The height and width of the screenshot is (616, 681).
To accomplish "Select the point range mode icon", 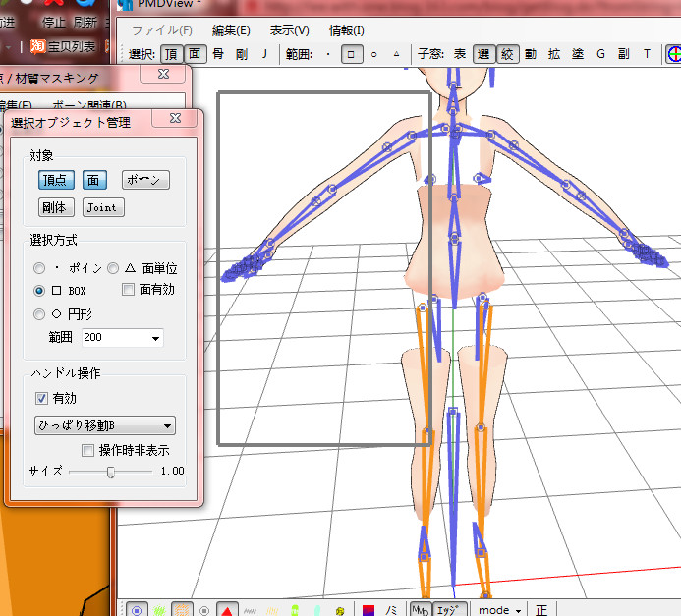I will (328, 54).
